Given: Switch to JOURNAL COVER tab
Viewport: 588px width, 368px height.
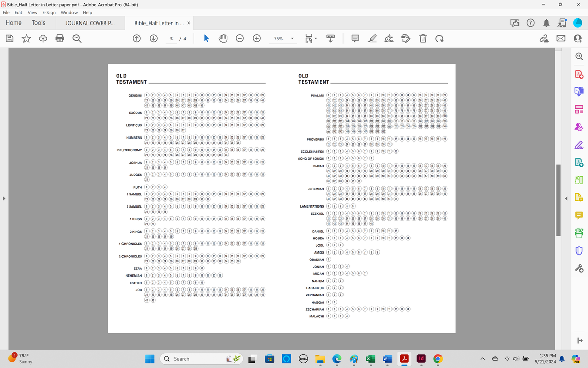Looking at the screenshot, I should (90, 23).
